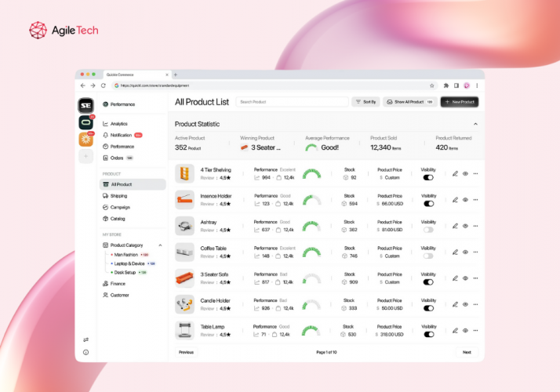Edit the 3 Seater Sofa product
The height and width of the screenshot is (392, 560).
point(455,278)
